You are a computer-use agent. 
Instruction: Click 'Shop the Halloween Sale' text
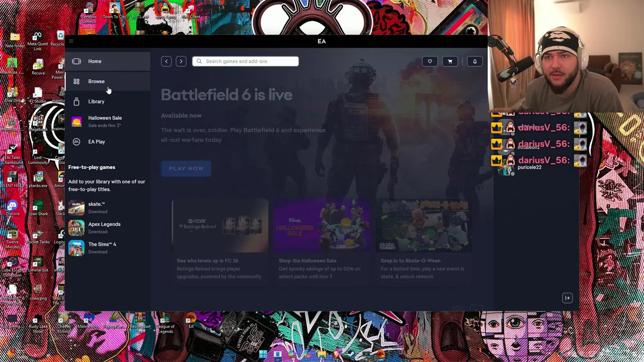tap(307, 260)
